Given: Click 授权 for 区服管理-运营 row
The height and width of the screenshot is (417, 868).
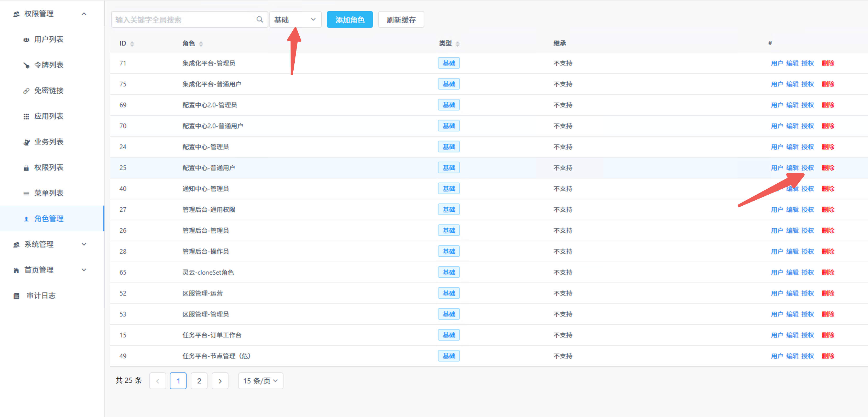Looking at the screenshot, I should point(807,293).
